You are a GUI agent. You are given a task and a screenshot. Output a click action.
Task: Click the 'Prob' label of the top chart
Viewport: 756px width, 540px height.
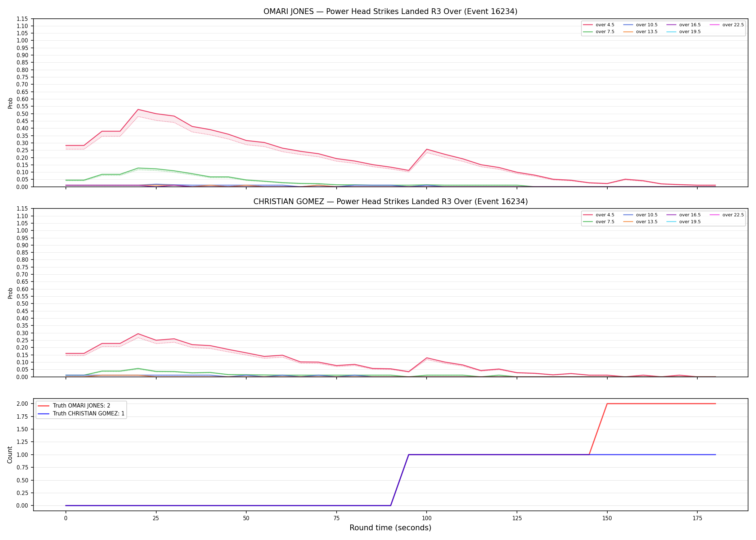[x=10, y=103]
